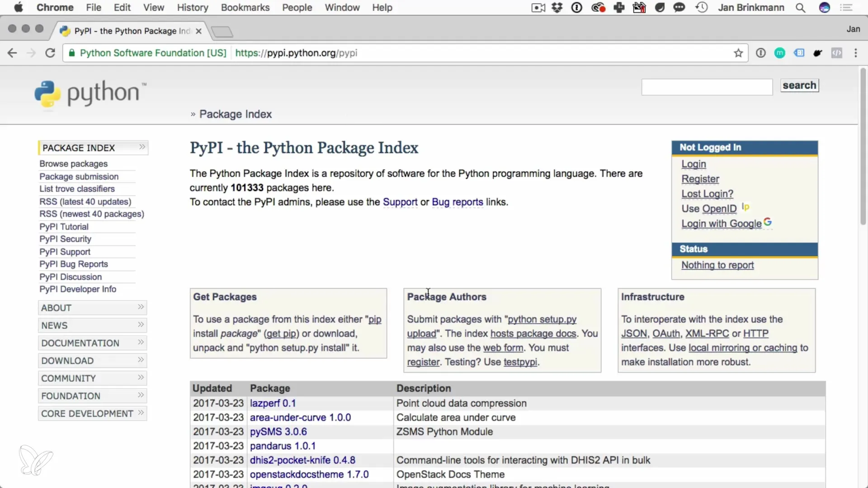The width and height of the screenshot is (868, 488).
Task: Expand the NEWS sidebar section
Action: click(x=93, y=325)
